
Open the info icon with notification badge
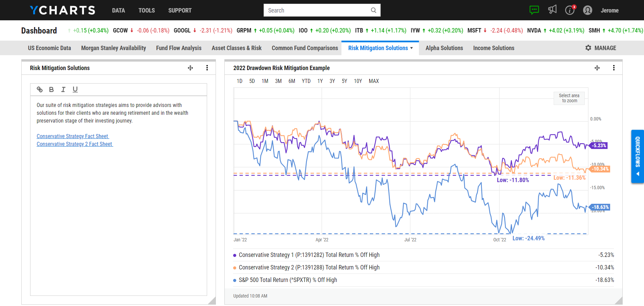click(570, 10)
